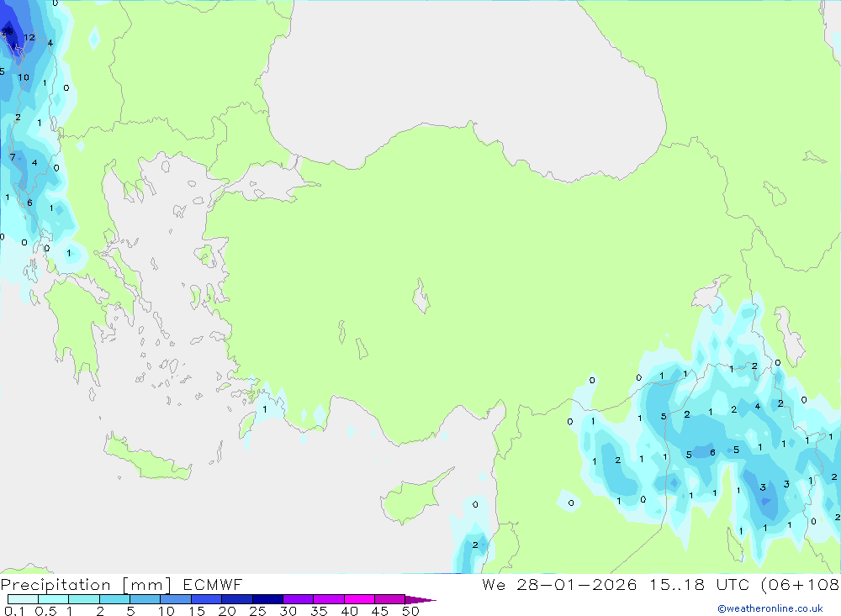
Task: Click the 0.1–0.5 mm palest legend swatch
Action: point(23,599)
